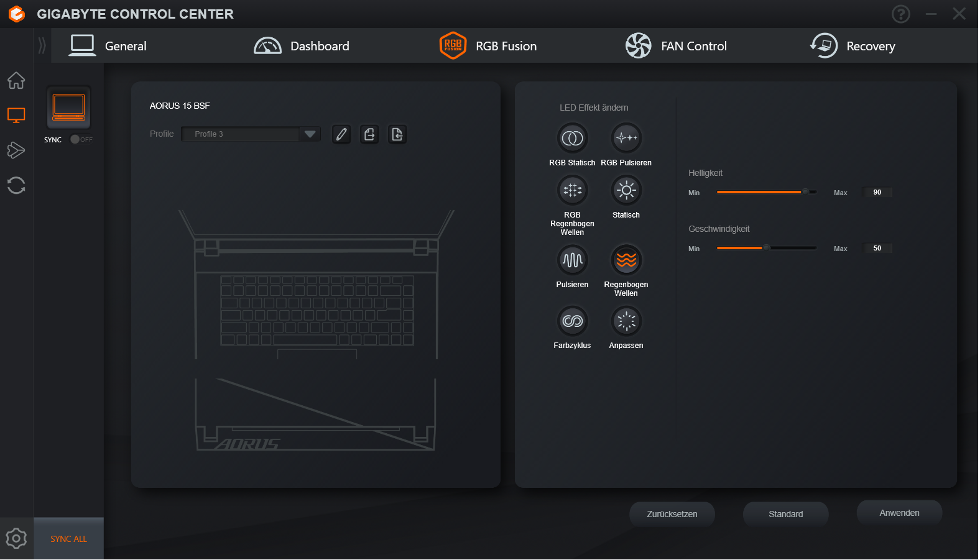Choose RGB Regenbogen Wellen effect

[x=572, y=190]
